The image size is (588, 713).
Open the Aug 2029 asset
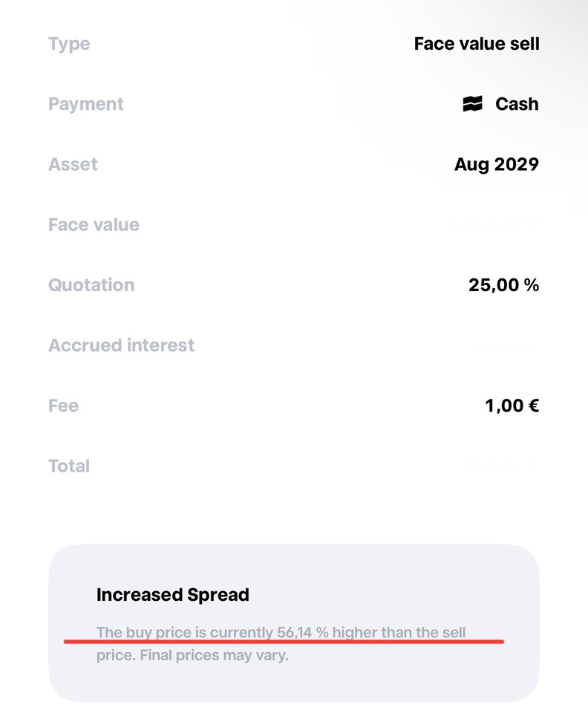pyautogui.click(x=497, y=164)
